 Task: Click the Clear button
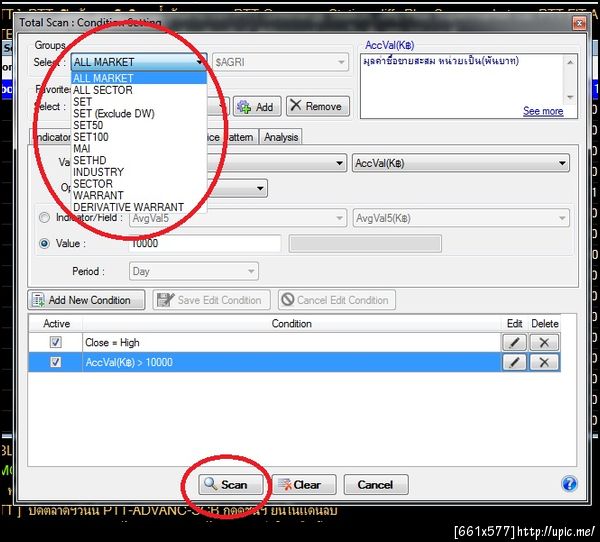304,485
